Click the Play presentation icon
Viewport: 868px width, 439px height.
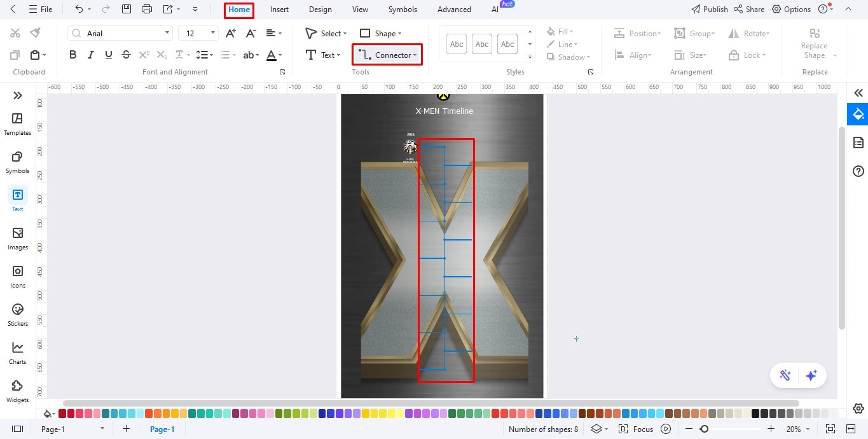tap(666, 429)
